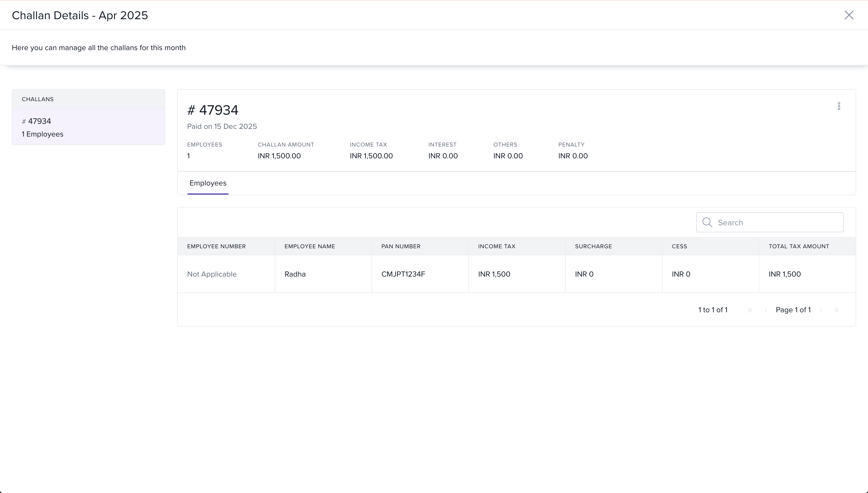Go to the next page arrow
Viewport: 868px width, 493px height.
(820, 310)
